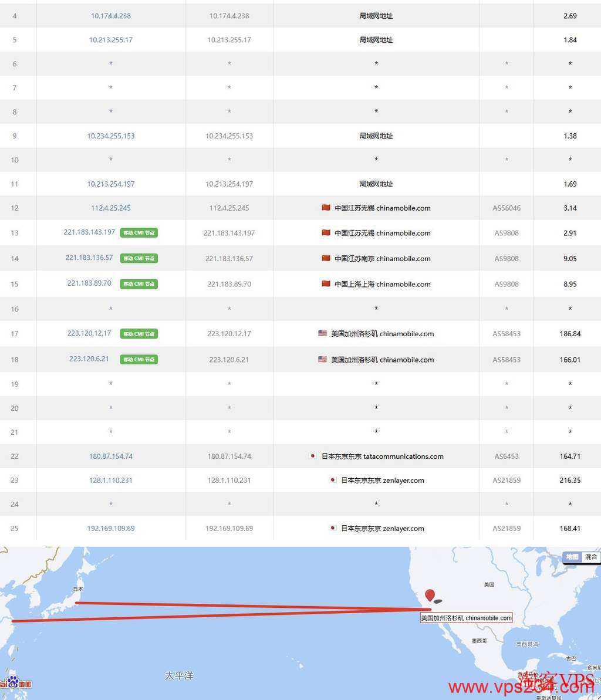Image resolution: width=601 pixels, height=700 pixels.
Task: Click the 日本 label on the map
Action: (78, 589)
